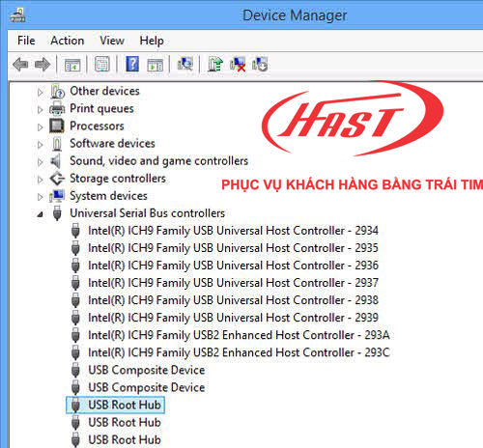Open the File menu
The width and height of the screenshot is (483, 448).
[26, 41]
